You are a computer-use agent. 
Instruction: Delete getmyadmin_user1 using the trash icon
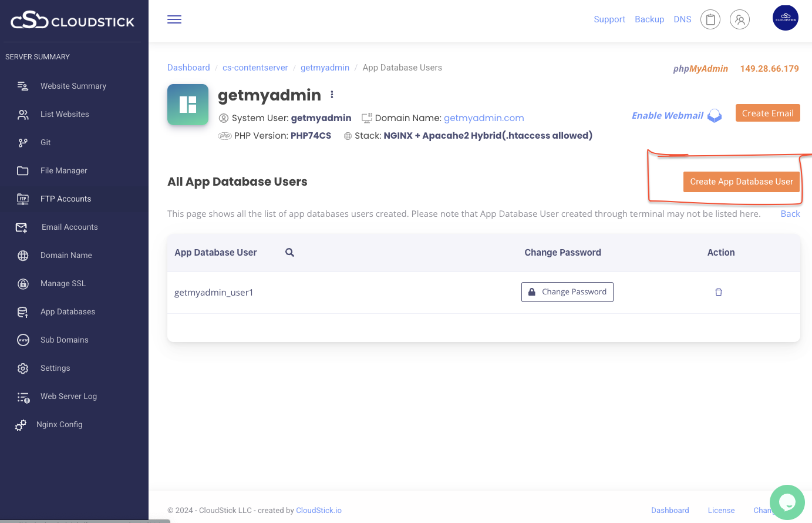click(719, 292)
